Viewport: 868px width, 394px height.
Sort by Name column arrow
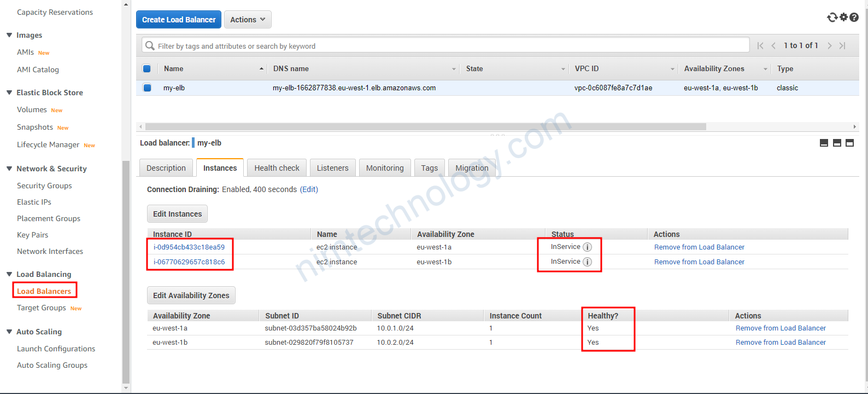261,68
